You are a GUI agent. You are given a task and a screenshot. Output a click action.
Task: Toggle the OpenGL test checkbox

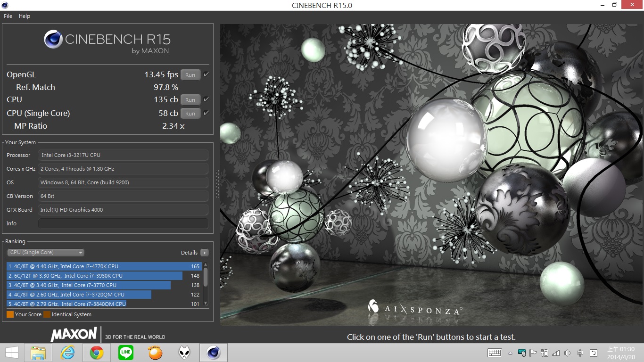[206, 74]
